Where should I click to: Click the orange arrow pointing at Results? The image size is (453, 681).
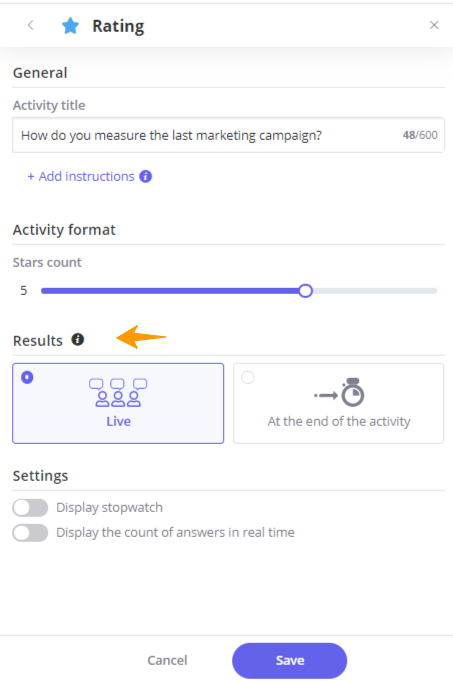(141, 337)
